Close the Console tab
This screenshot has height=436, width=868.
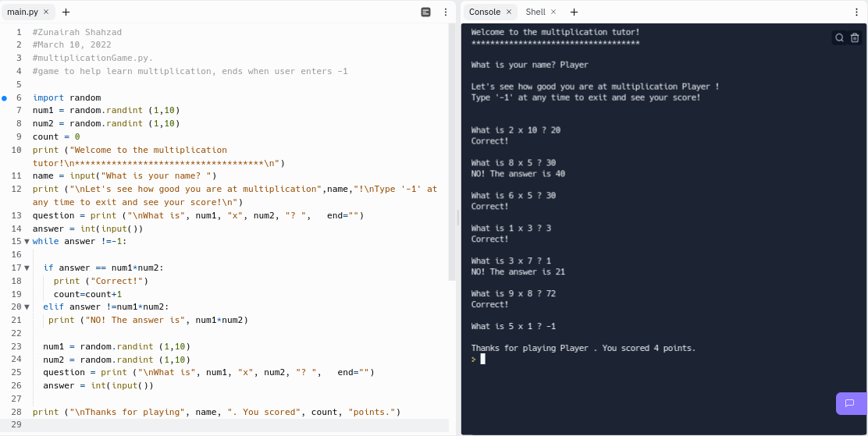[509, 12]
